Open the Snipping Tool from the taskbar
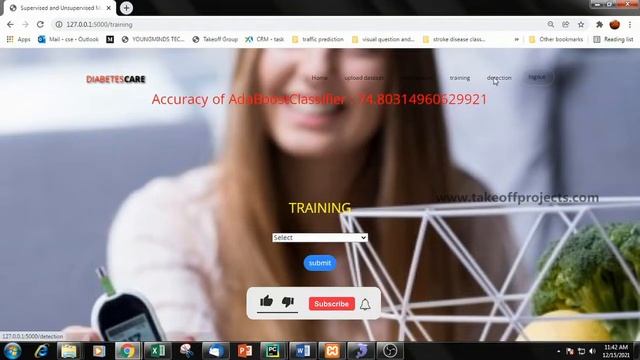640x360 pixels. (x=186, y=351)
